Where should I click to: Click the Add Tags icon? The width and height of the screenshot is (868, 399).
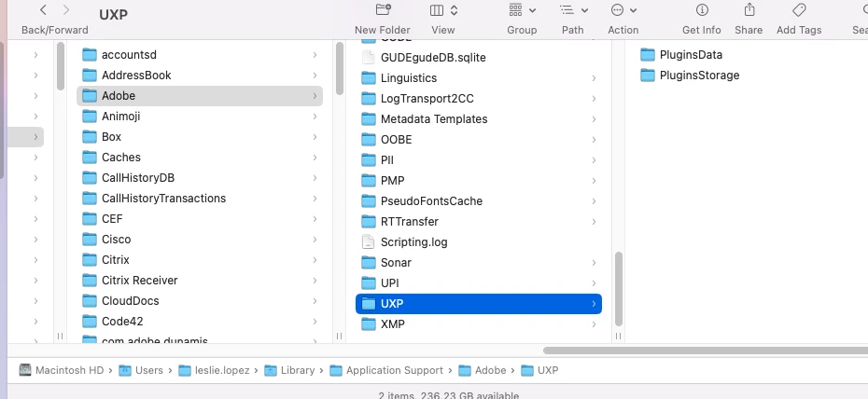point(799,10)
